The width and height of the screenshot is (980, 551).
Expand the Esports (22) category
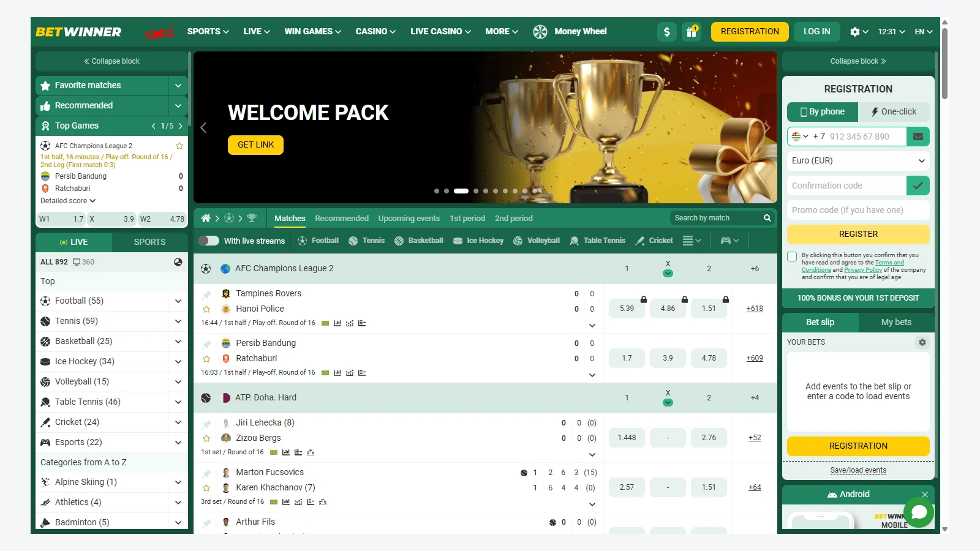(178, 443)
